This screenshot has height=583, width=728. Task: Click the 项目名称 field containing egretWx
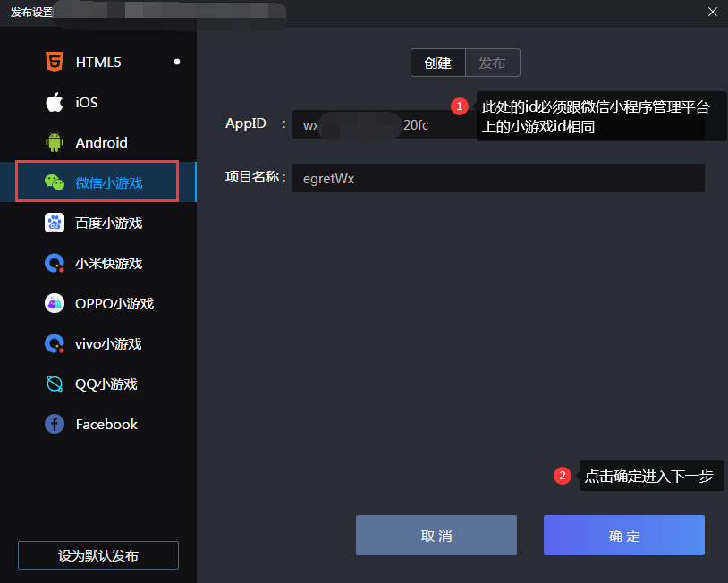(498, 178)
